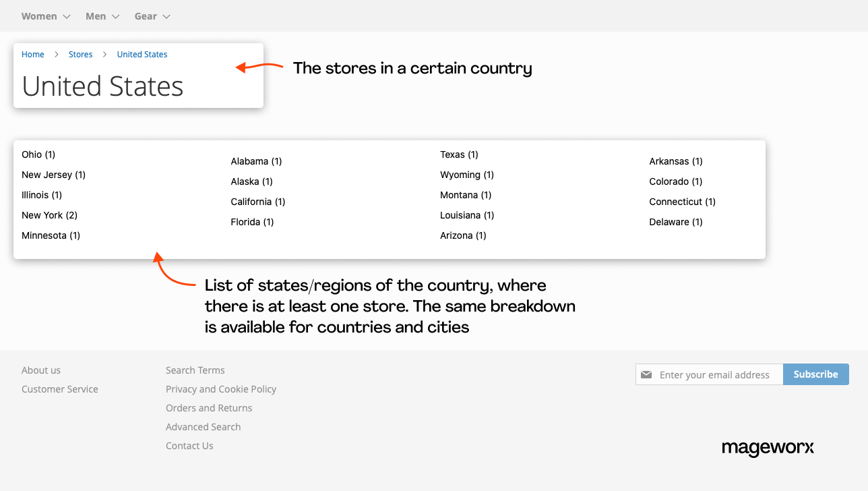Open Privacy and Cookie Policy link

point(221,389)
